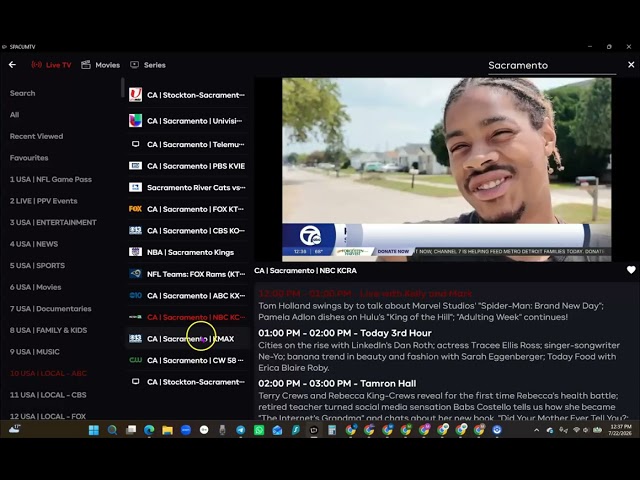Click the KMAX channel logo icon
Screen dimensions: 640x480
tap(136, 338)
